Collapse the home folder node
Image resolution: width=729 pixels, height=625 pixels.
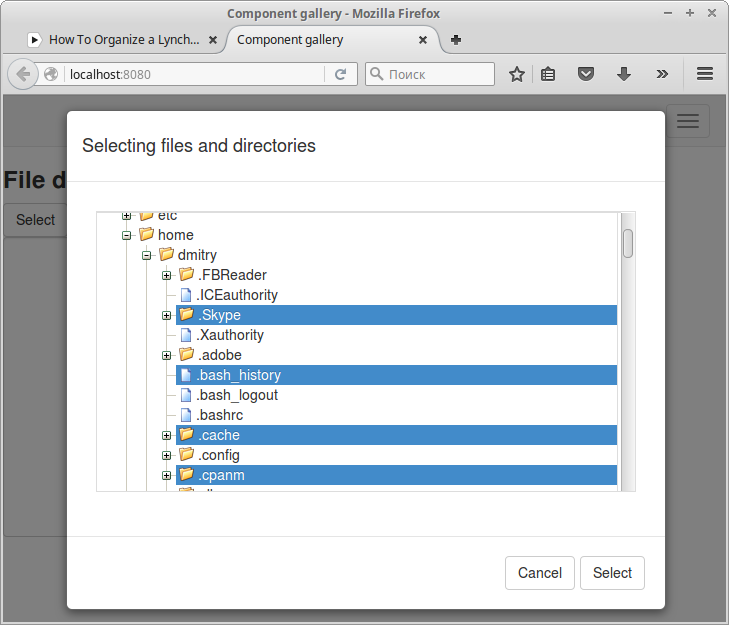[x=127, y=235]
